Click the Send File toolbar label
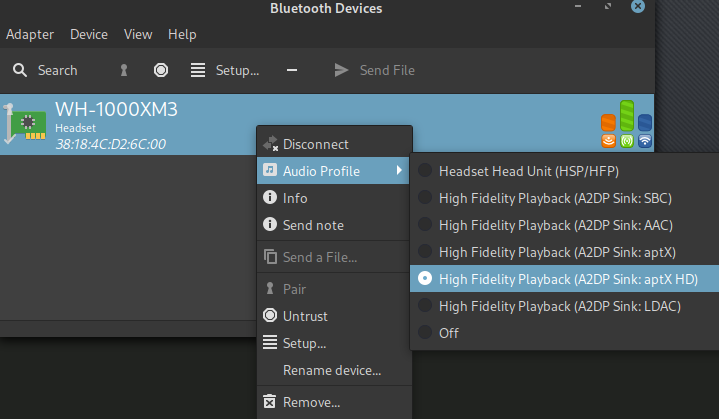719x419 pixels. tap(387, 70)
